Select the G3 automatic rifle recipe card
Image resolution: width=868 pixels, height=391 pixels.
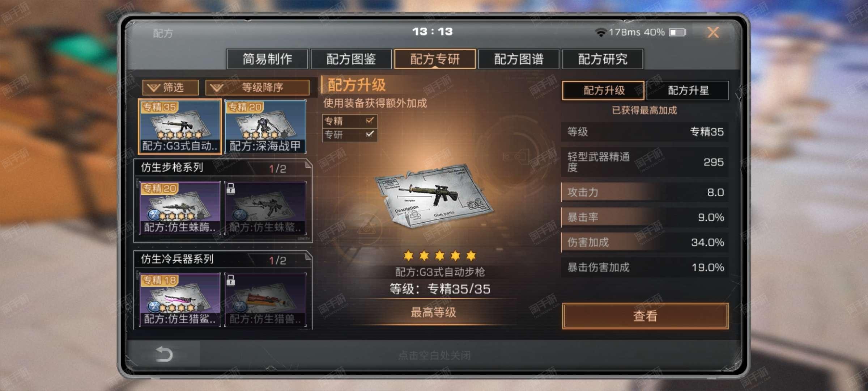click(180, 126)
